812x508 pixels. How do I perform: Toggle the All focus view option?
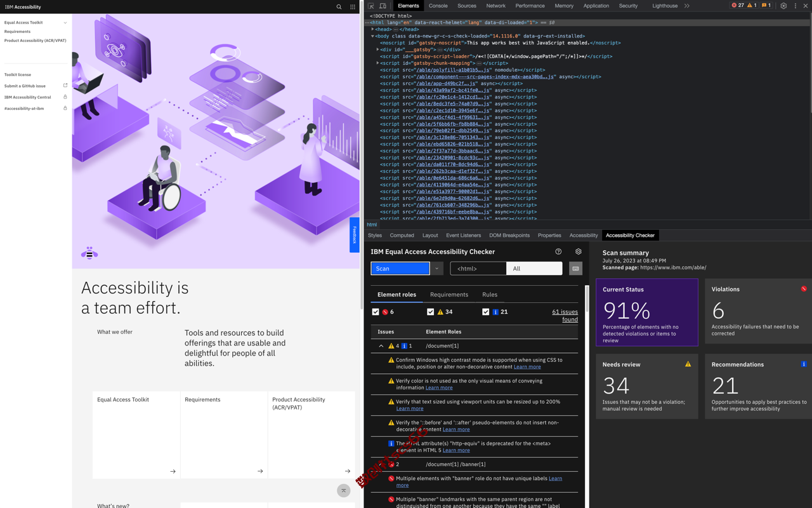pos(534,269)
